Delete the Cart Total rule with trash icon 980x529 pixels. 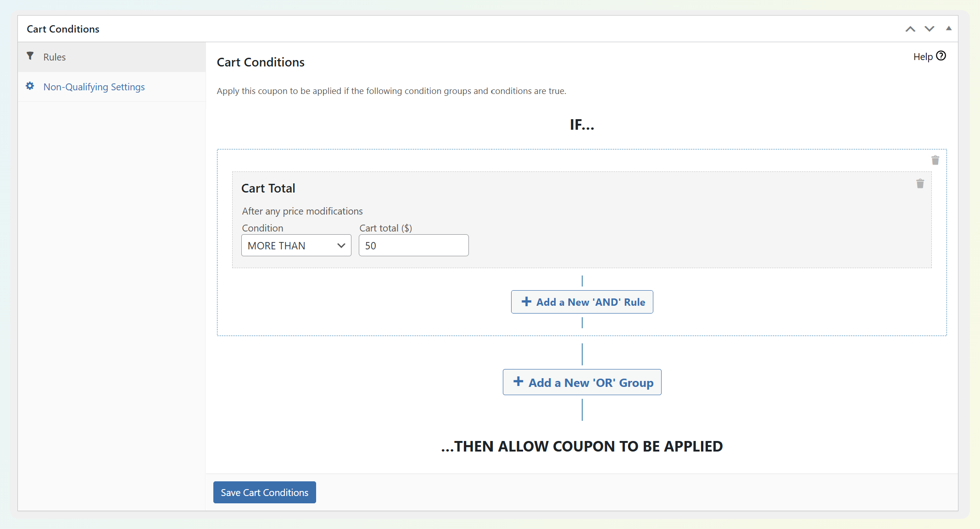click(920, 184)
